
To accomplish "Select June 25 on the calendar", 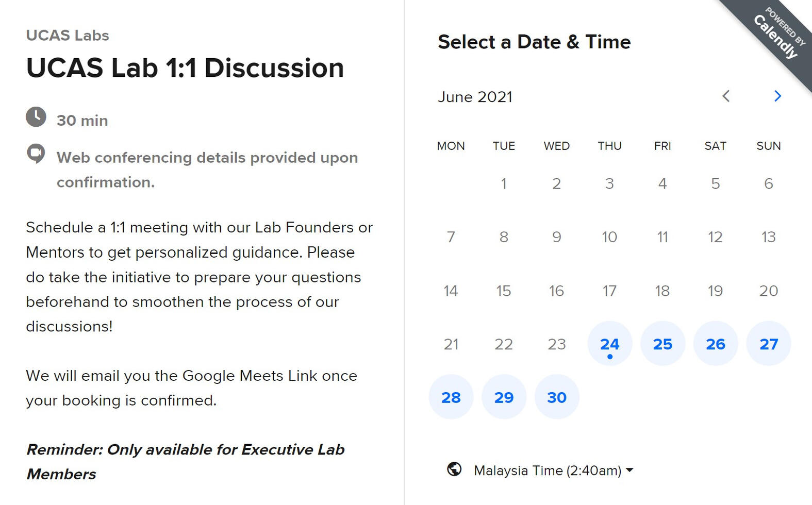I will pos(662,344).
